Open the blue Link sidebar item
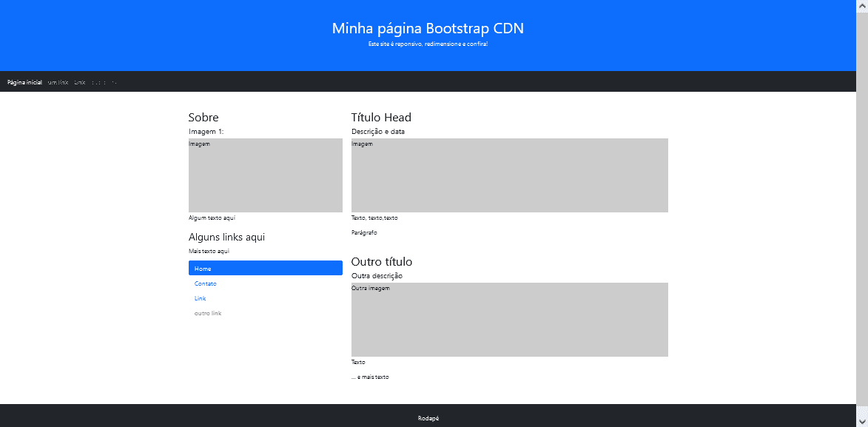This screenshot has height=427, width=868. pos(200,298)
